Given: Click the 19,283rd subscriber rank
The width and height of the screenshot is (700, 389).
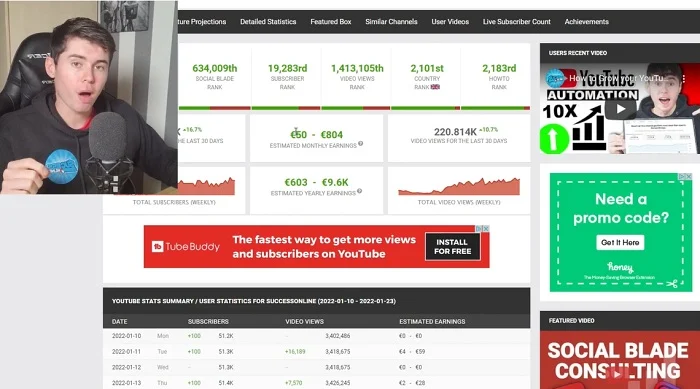Looking at the screenshot, I should click(288, 68).
